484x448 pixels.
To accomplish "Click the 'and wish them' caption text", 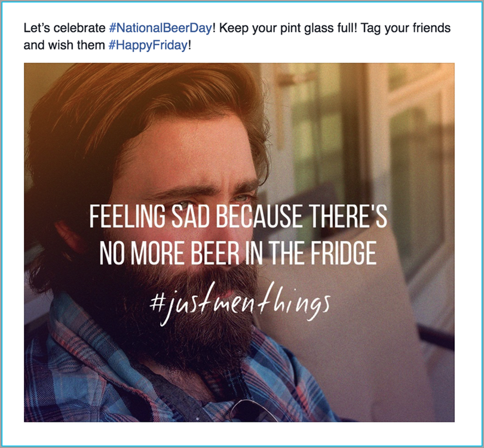I will coord(64,45).
